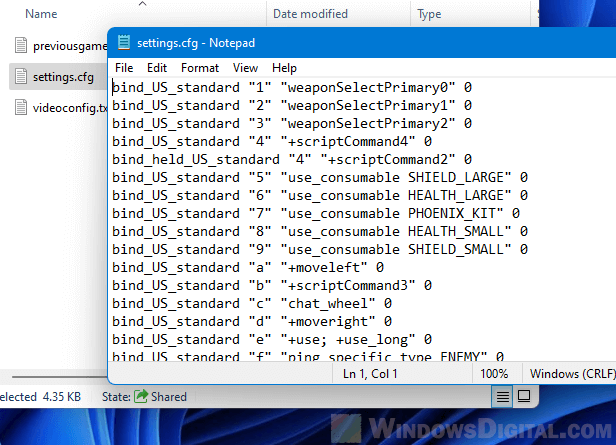This screenshot has height=445, width=616.
Task: Sort Explorer files by Name column
Action: [41, 14]
